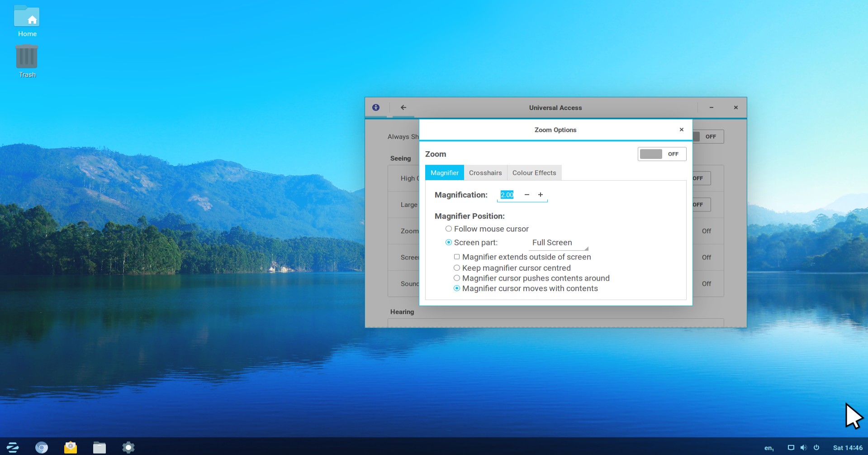The width and height of the screenshot is (868, 455).
Task: Open the en keyboard layout menu
Action: tap(768, 448)
